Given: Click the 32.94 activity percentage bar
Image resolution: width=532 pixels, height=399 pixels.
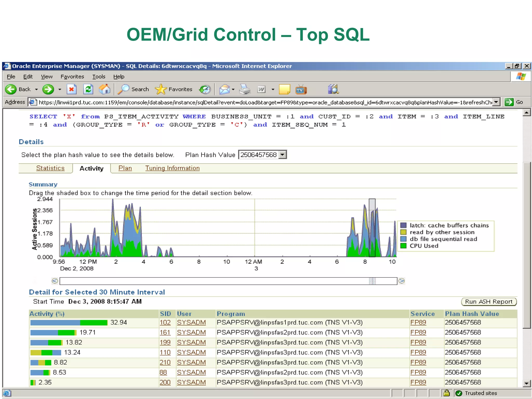Looking at the screenshot, I should (69, 323).
